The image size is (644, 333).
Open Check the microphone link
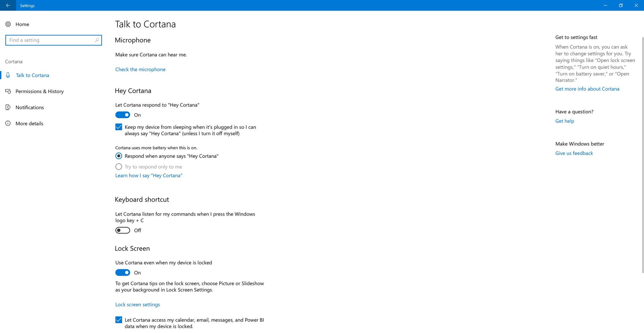pyautogui.click(x=140, y=69)
